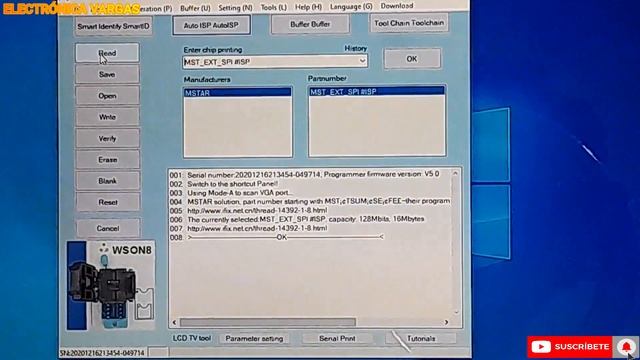Click log line 003 Using Mode-A text
The height and width of the screenshot is (360, 640).
240,193
